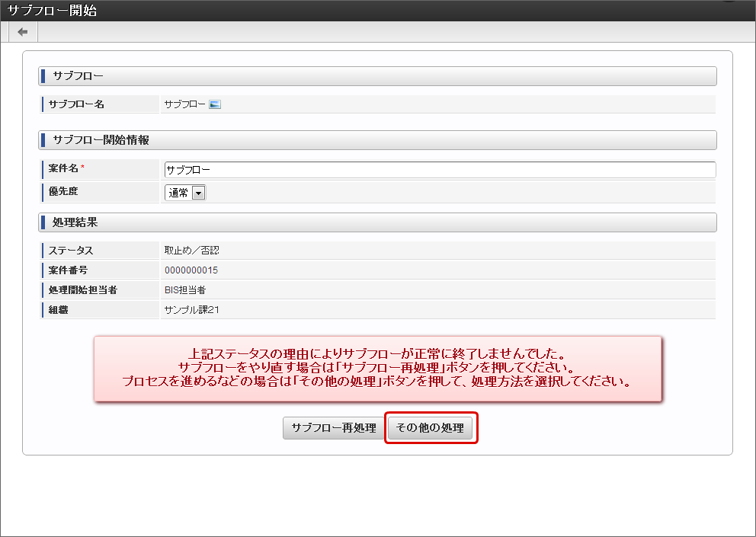Image resolution: width=756 pixels, height=537 pixels.
Task: Select the 案件番号 value 0000000015
Action: pyautogui.click(x=191, y=270)
